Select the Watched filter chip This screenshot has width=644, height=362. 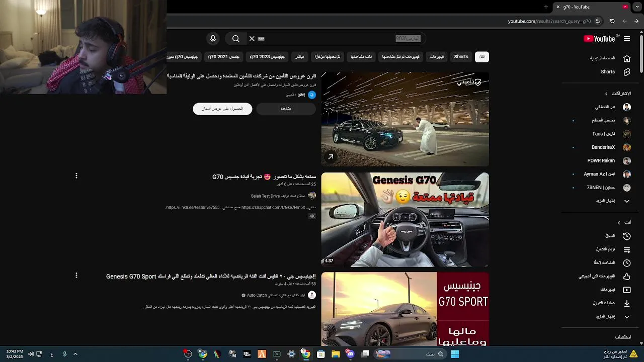point(361,57)
